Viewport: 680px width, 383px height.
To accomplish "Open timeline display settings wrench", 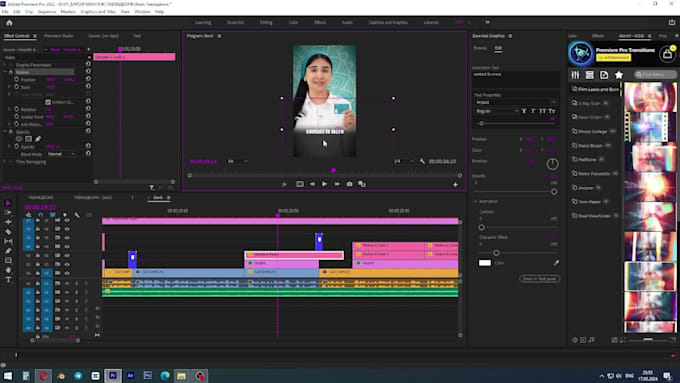I will [77, 215].
